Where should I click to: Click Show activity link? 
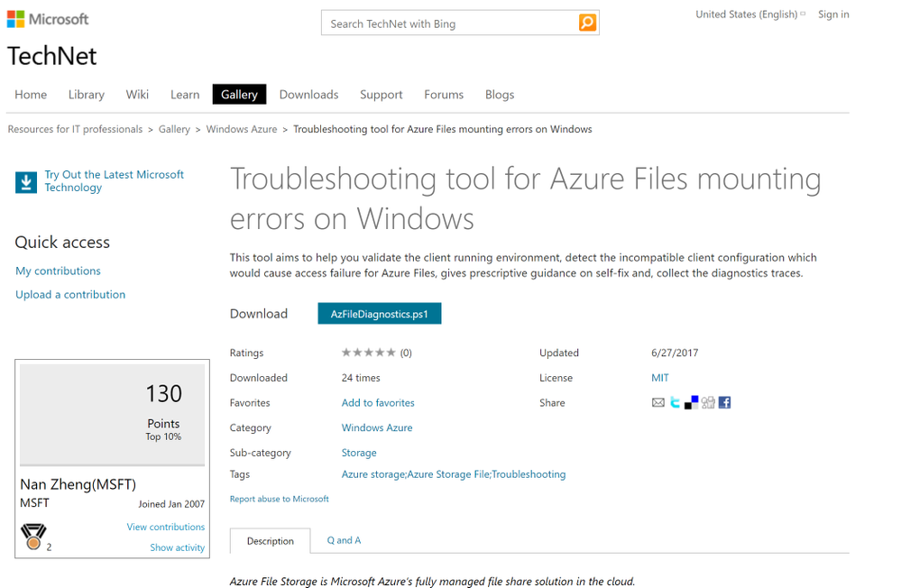click(177, 547)
